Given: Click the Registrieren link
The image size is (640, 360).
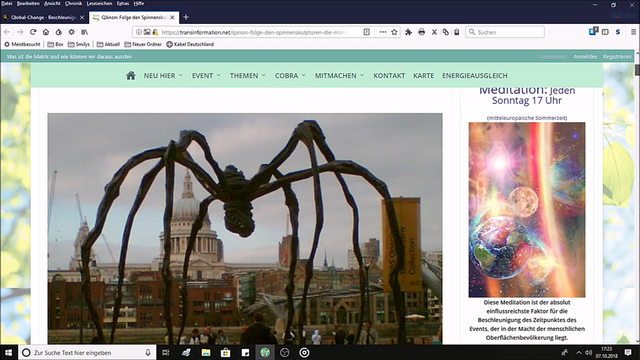Looking at the screenshot, I should 617,57.
